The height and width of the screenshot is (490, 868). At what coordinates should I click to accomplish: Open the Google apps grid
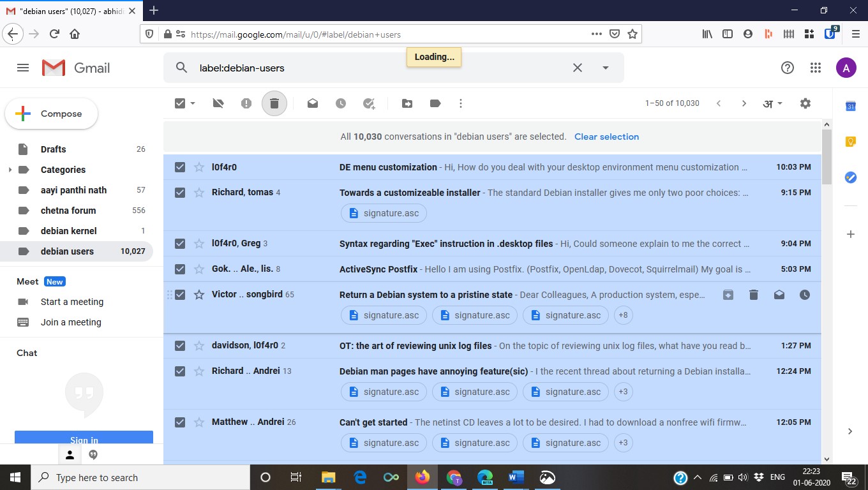point(816,68)
